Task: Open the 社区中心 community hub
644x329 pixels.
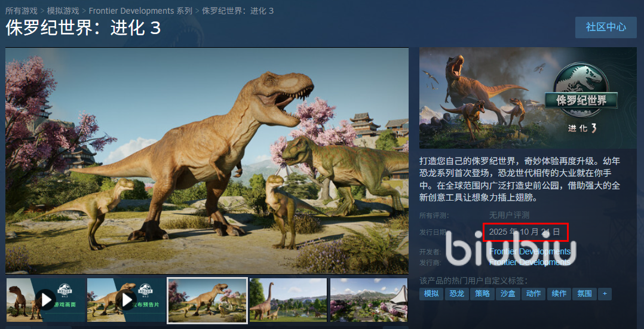Action: [606, 27]
